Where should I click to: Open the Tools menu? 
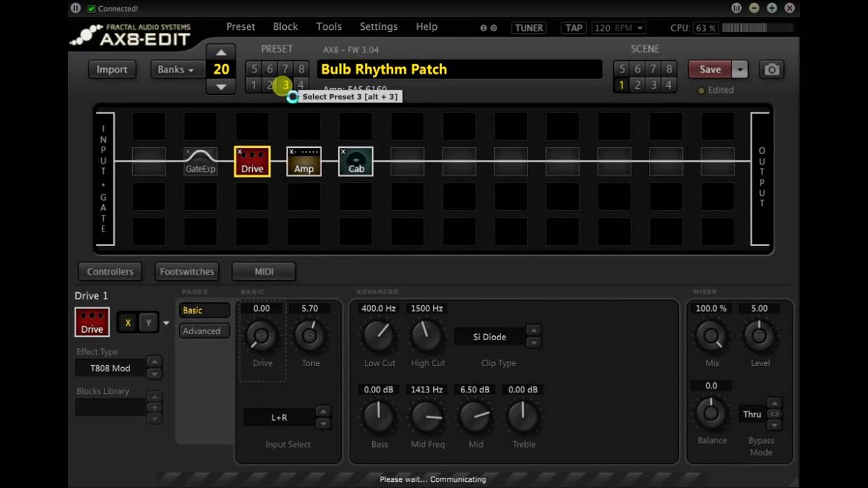coord(329,26)
